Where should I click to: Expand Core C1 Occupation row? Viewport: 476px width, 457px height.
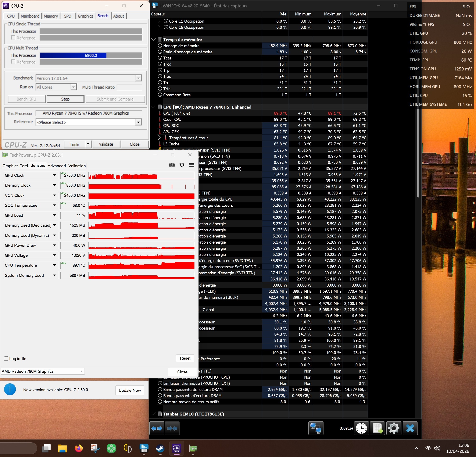point(159,21)
